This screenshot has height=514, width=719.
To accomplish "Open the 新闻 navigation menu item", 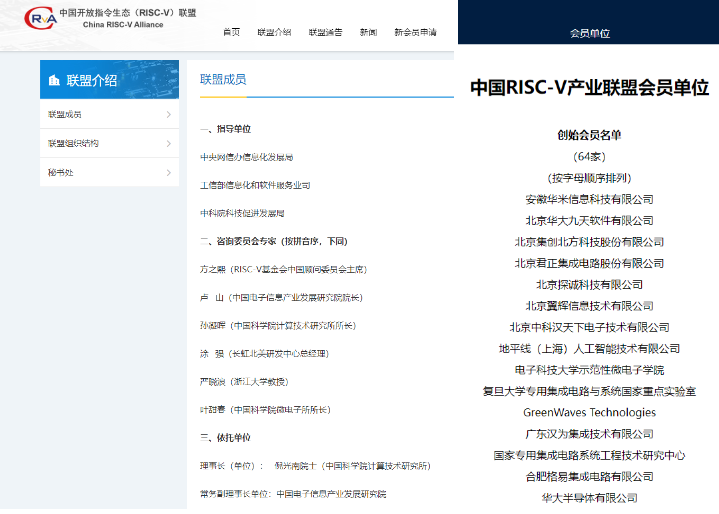I will coord(368,32).
